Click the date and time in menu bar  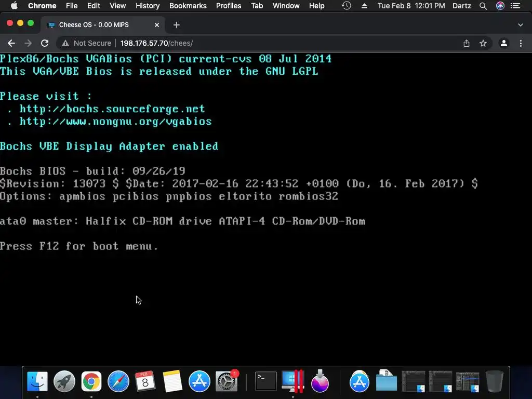click(x=411, y=6)
